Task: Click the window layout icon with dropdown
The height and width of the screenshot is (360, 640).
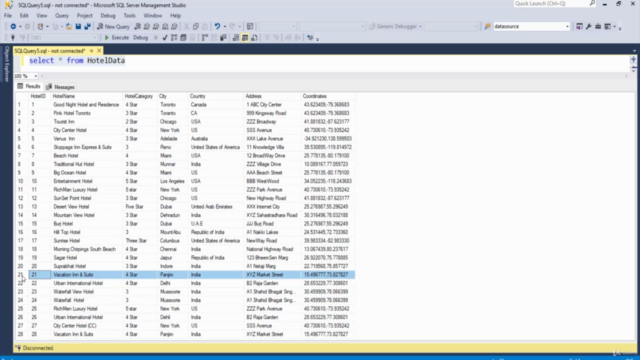Action: [607, 26]
